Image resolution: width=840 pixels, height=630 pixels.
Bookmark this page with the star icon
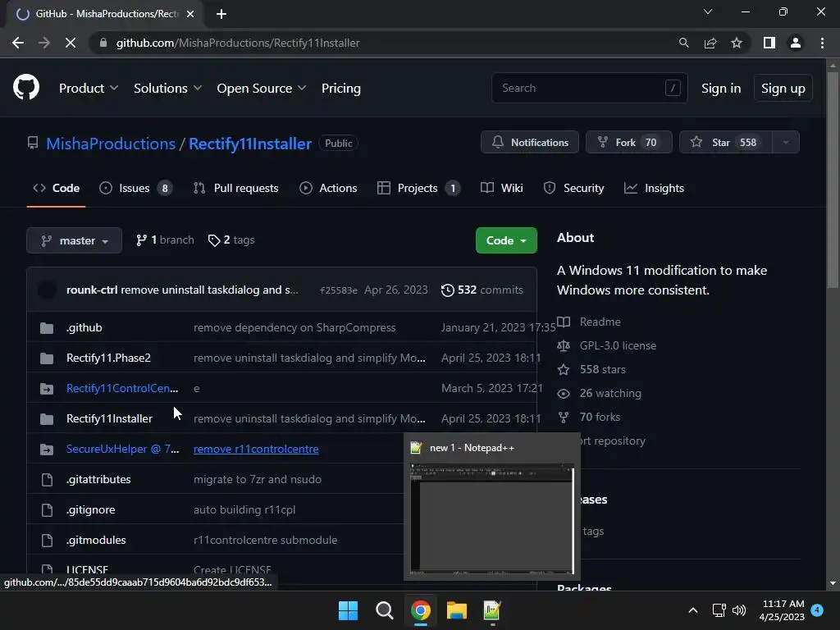737,43
